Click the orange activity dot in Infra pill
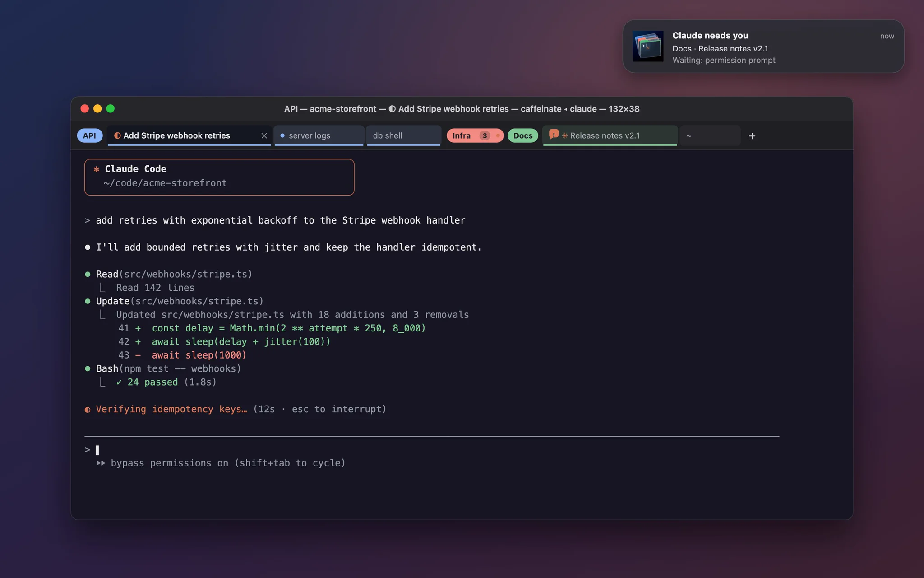 [x=498, y=135]
